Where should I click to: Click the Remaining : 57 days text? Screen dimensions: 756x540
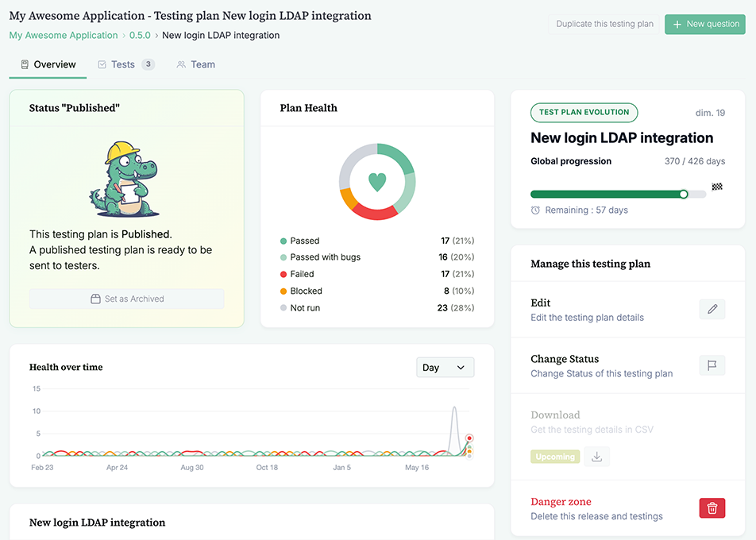(586, 210)
